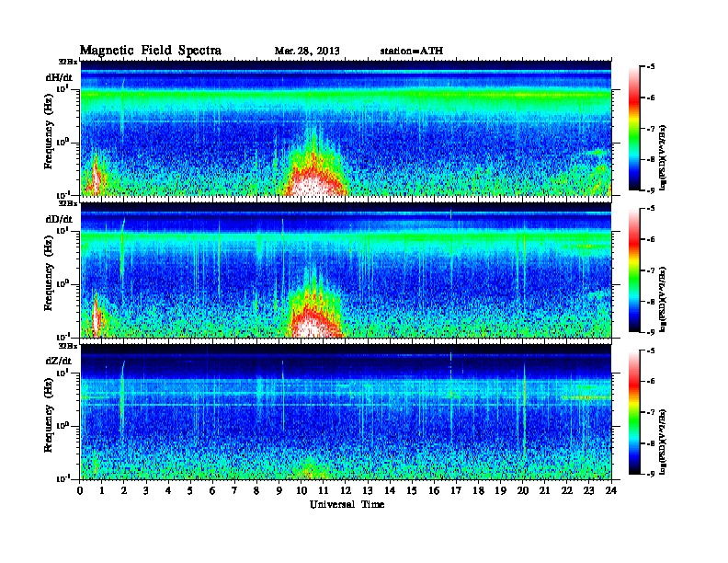Click the hour 9 tick label
Viewport: 728px width, 563px height.
pos(279,490)
